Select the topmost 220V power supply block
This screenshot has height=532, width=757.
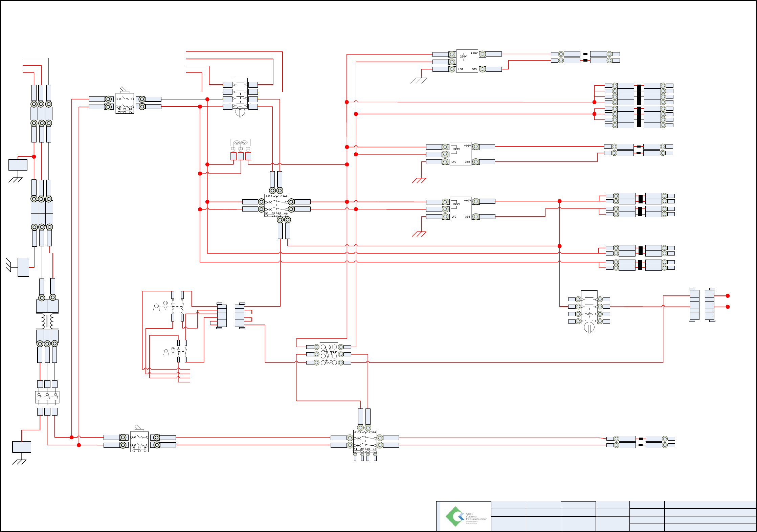point(467,61)
